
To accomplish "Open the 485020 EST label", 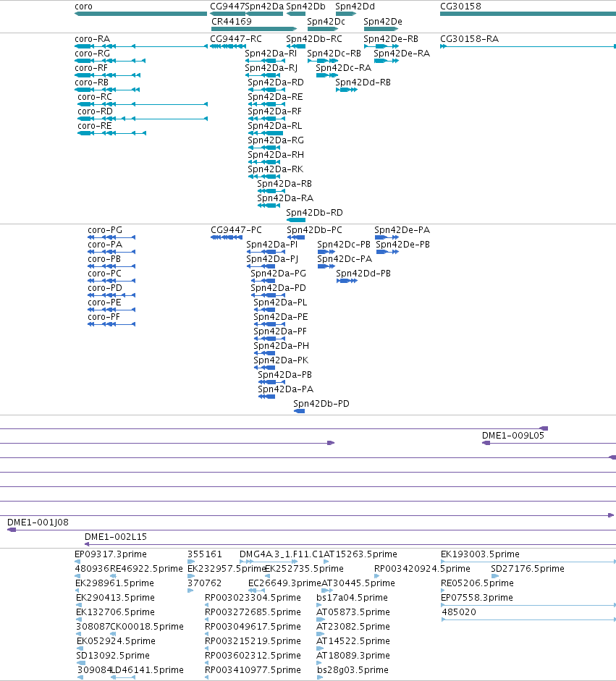I will [x=459, y=612].
